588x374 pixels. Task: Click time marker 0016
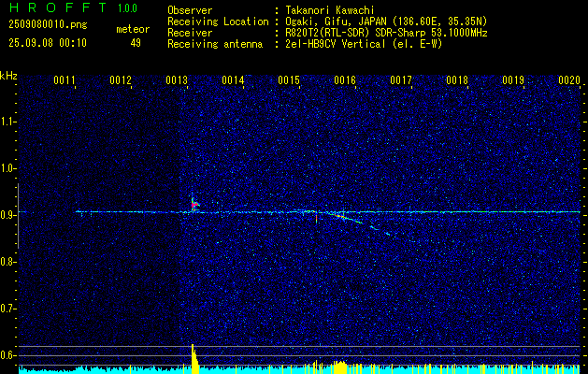tap(345, 80)
